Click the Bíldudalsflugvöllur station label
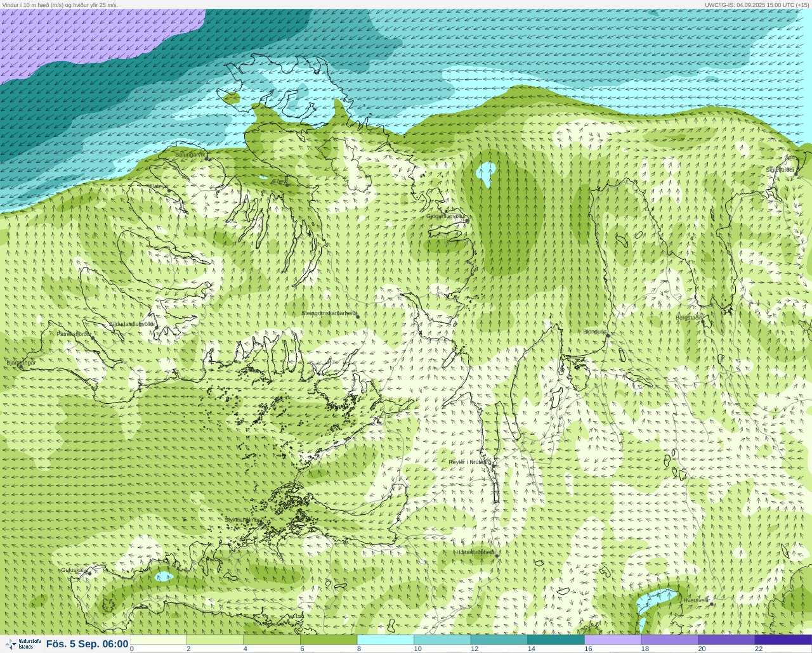 coord(132,324)
